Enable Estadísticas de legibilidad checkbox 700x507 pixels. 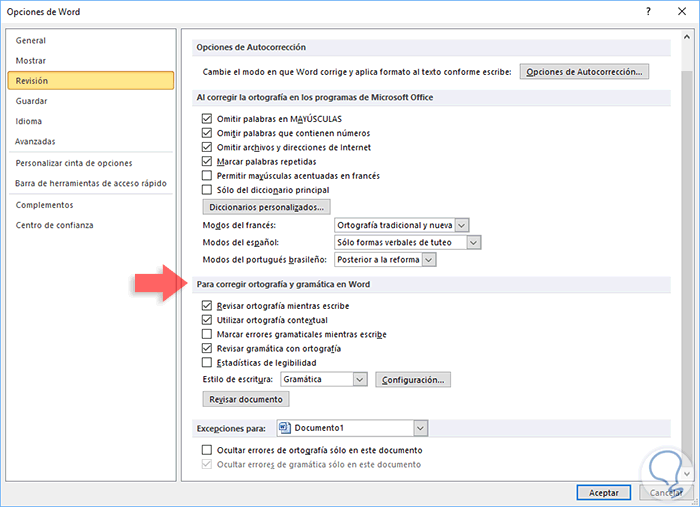pyautogui.click(x=207, y=362)
